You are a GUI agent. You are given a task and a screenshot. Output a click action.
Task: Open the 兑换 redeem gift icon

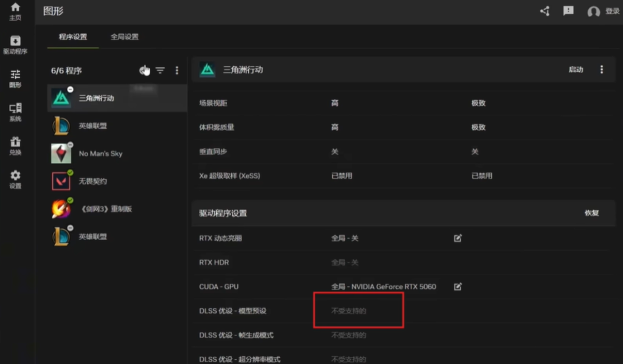pos(15,146)
